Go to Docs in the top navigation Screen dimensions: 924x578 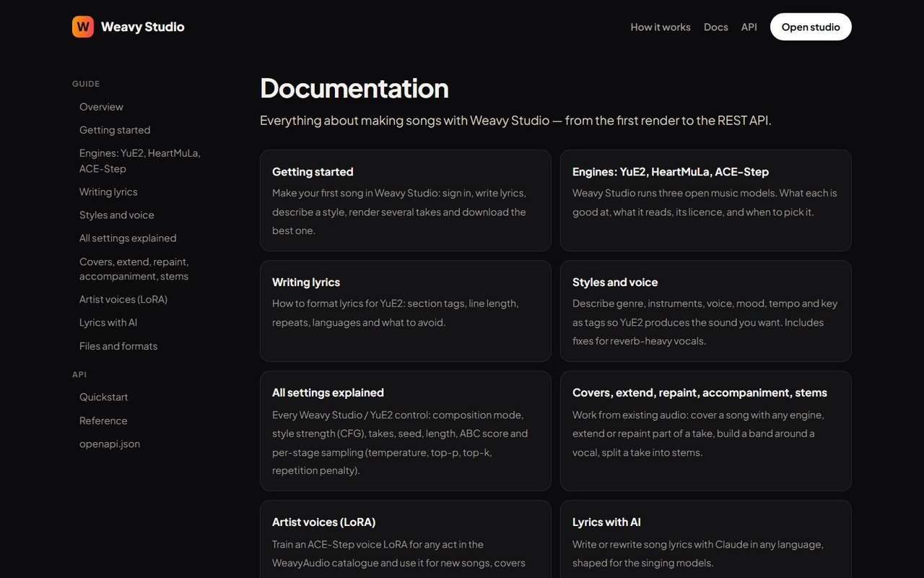[x=716, y=27]
